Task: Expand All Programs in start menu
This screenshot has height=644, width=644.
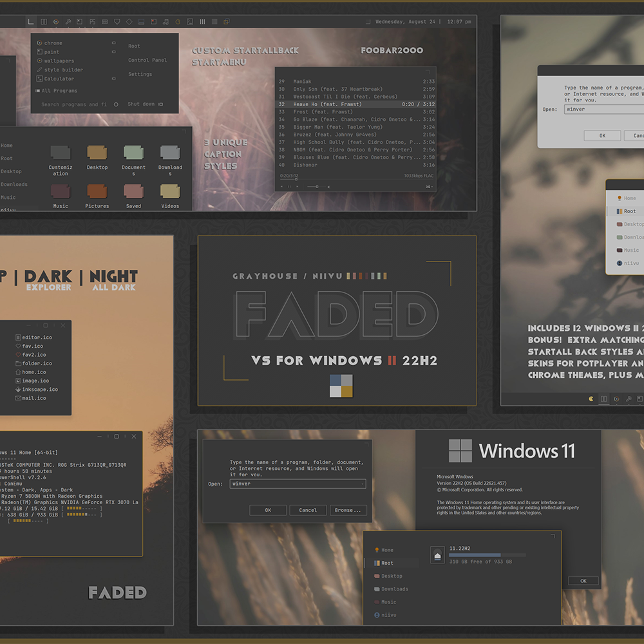Action: point(59,91)
